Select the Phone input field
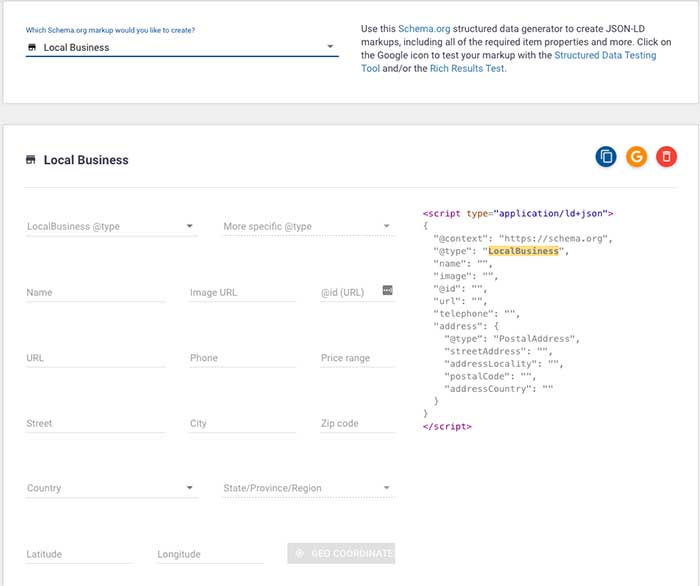The width and height of the screenshot is (700, 586). click(242, 358)
